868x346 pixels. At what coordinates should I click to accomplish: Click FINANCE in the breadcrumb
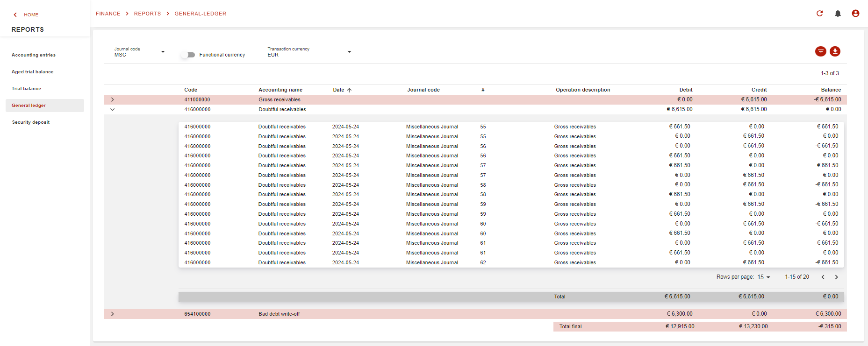[108, 14]
